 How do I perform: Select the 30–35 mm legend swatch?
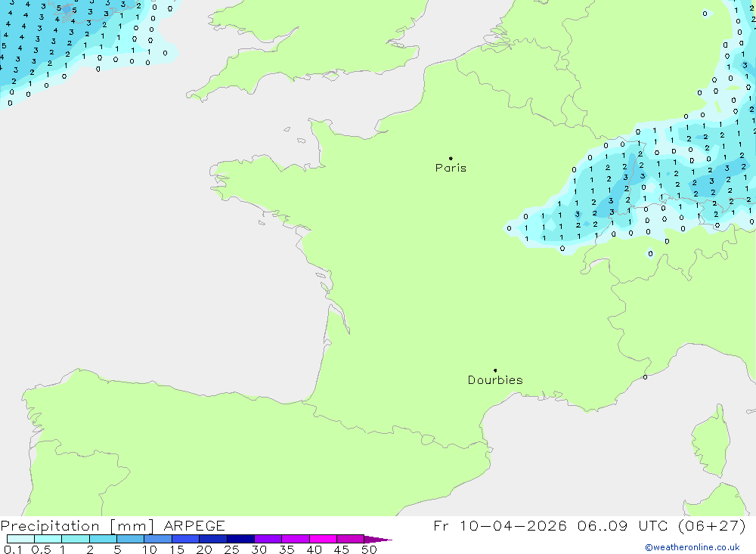click(268, 539)
